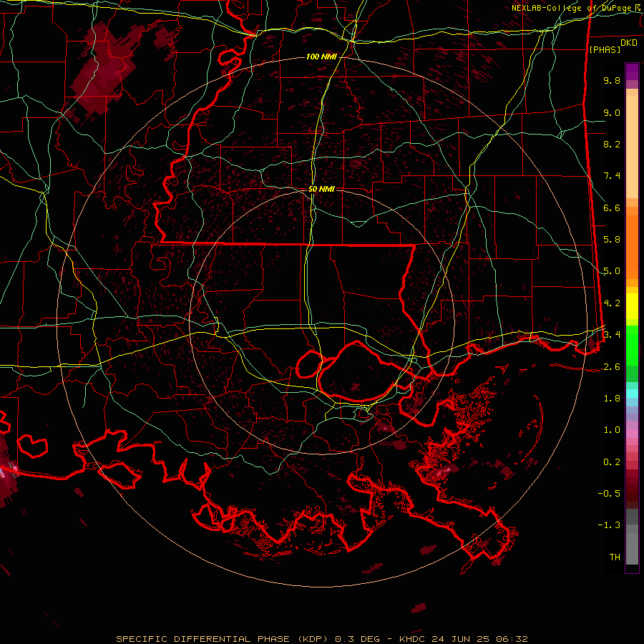
Task: Pick the pink band of the color bar
Action: (632, 434)
